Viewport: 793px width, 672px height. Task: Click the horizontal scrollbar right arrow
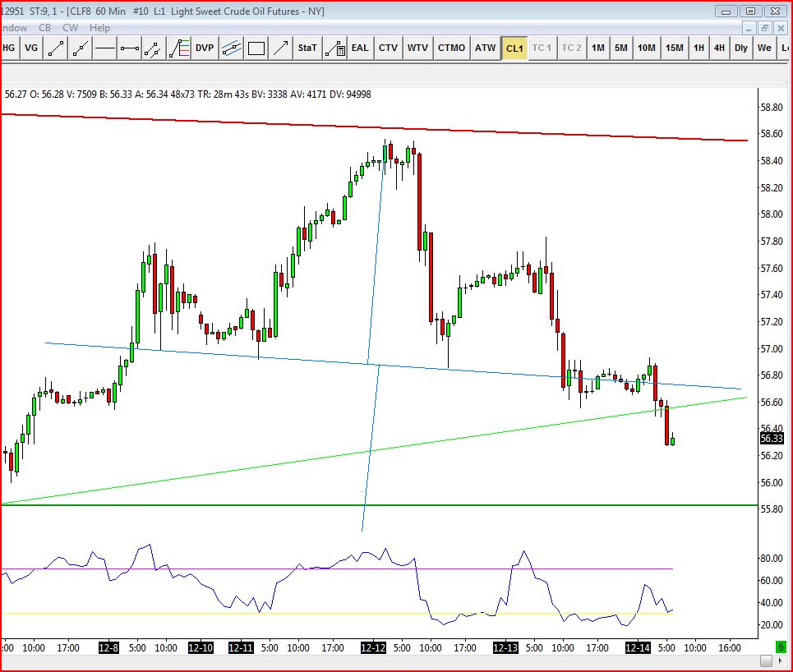781,660
